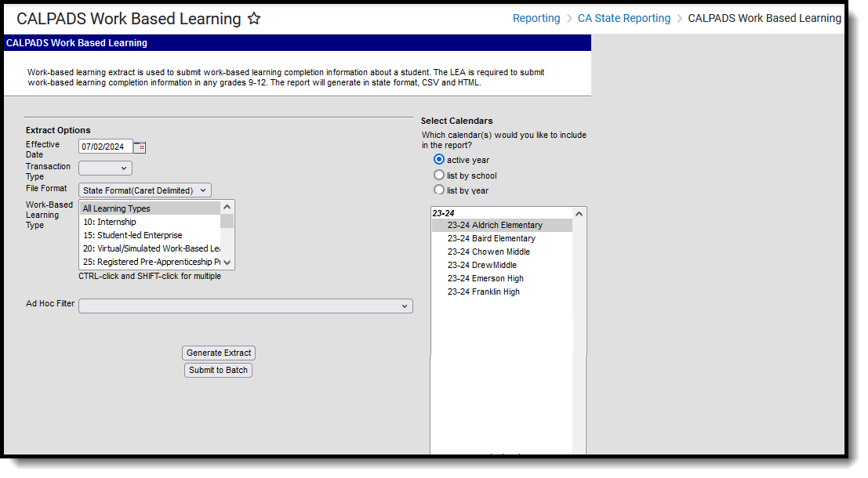868x478 pixels.
Task: Open the Effective Date calendar picker
Action: [x=140, y=147]
